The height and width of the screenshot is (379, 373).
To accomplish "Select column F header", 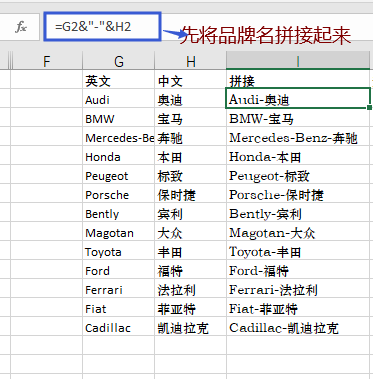I will point(47,61).
